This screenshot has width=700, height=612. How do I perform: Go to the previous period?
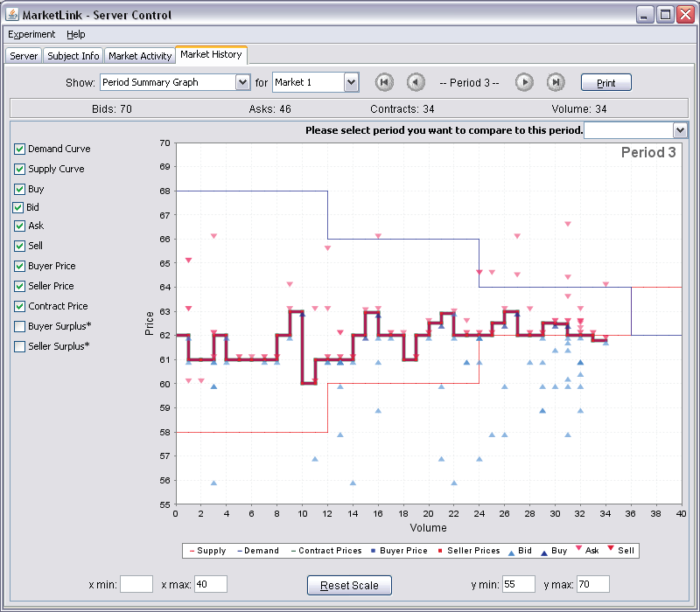[x=416, y=82]
